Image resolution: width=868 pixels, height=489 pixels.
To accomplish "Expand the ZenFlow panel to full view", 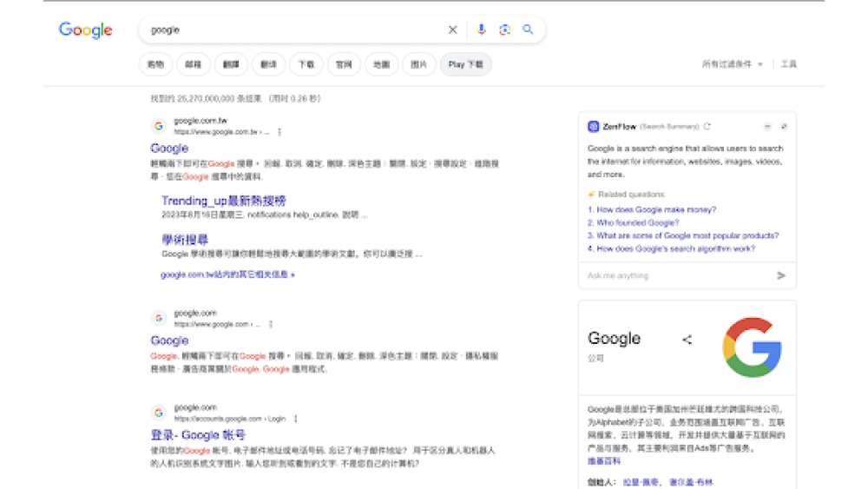I will click(784, 127).
